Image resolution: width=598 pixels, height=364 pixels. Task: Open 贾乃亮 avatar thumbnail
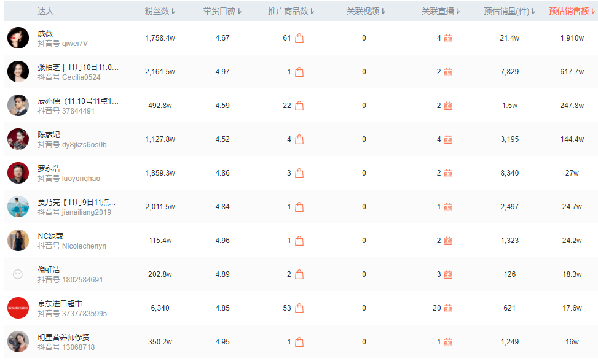click(x=18, y=207)
